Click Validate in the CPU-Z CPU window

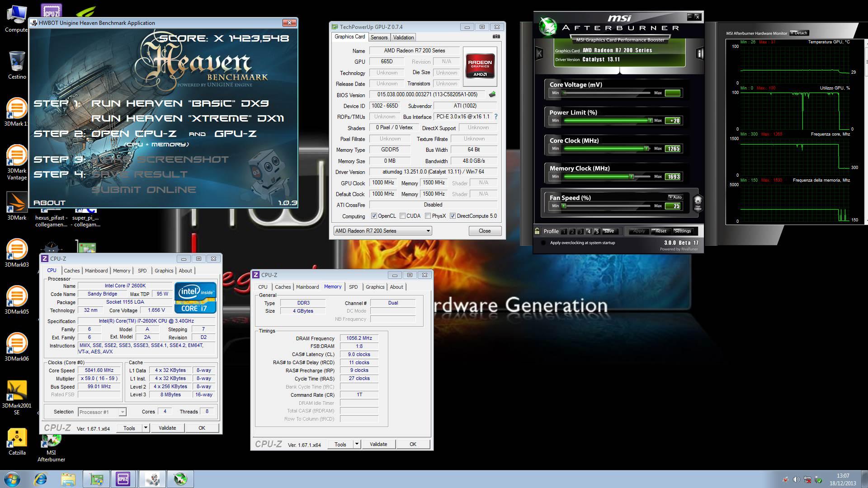pyautogui.click(x=167, y=428)
